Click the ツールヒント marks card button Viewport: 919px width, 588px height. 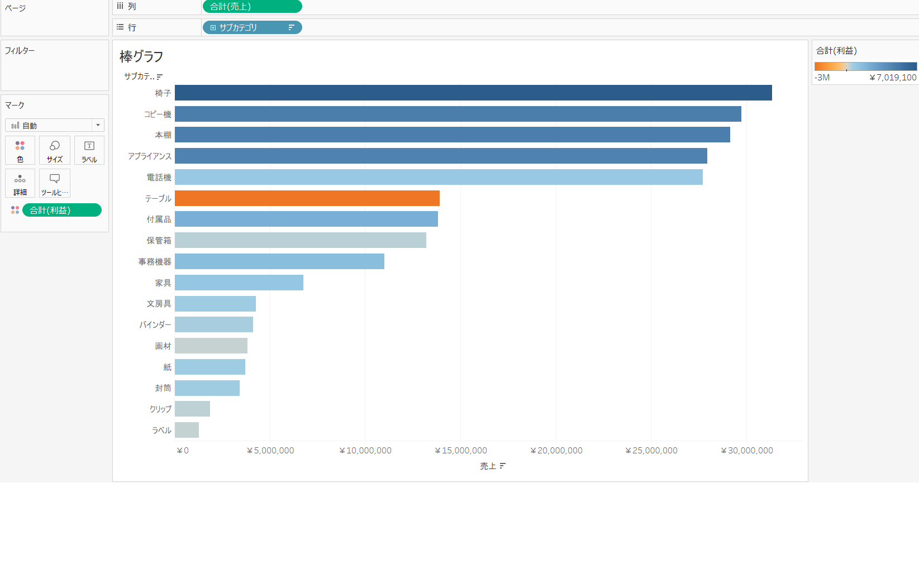click(x=55, y=183)
